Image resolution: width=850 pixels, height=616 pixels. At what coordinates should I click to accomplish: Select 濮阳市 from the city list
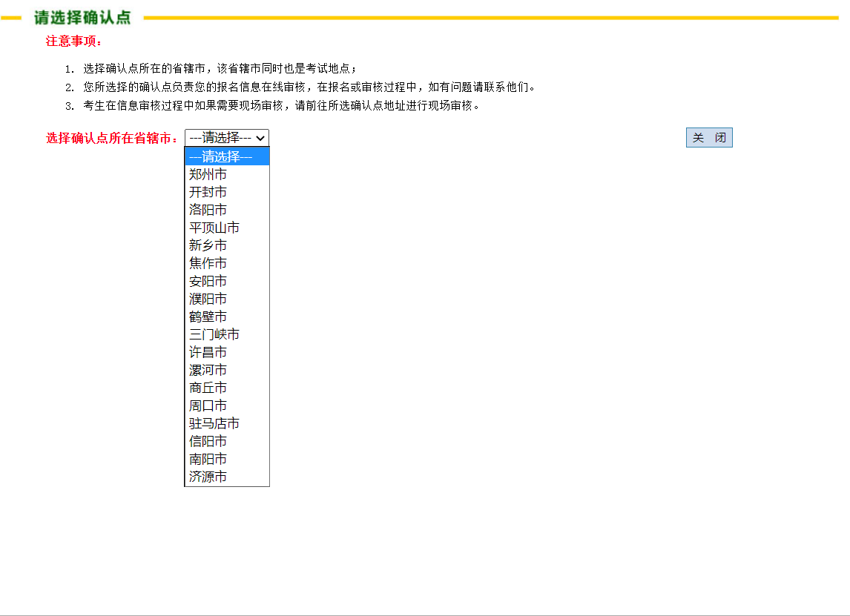(x=208, y=299)
